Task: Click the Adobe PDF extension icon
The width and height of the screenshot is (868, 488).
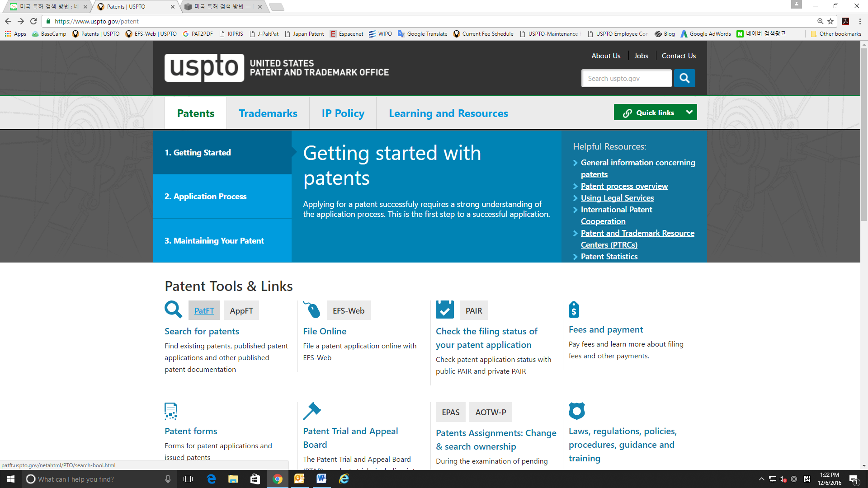Action: coord(845,21)
